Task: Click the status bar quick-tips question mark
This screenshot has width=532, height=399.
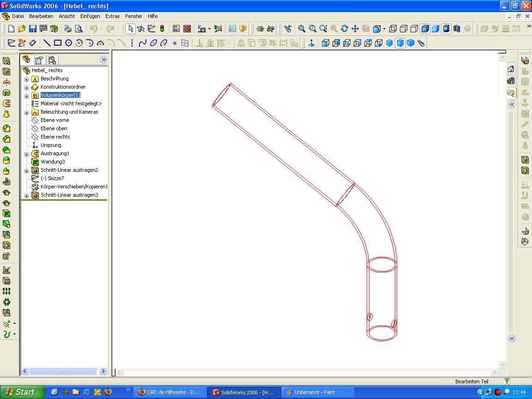Action: tap(507, 381)
